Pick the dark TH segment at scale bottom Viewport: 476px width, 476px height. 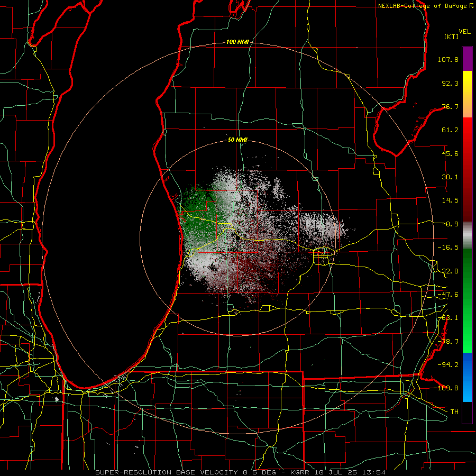pos(467,412)
